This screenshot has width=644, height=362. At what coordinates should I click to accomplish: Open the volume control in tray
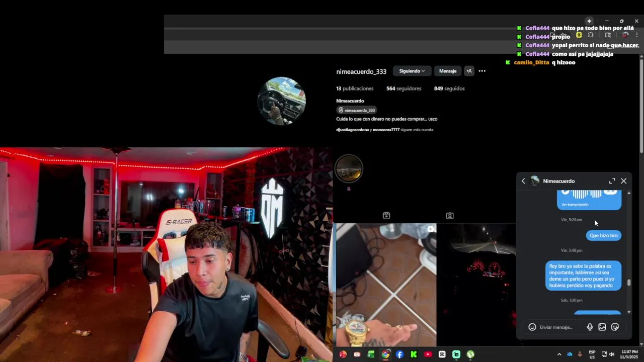612,354
